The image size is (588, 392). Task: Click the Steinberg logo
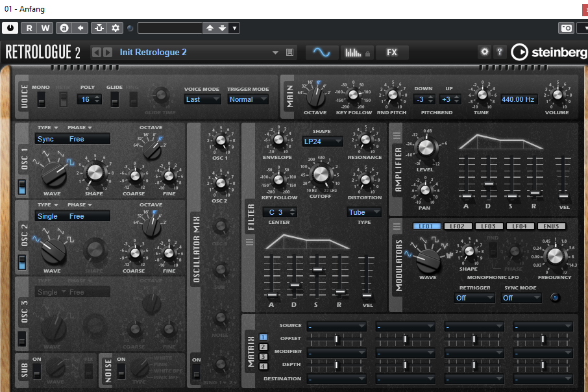[548, 52]
